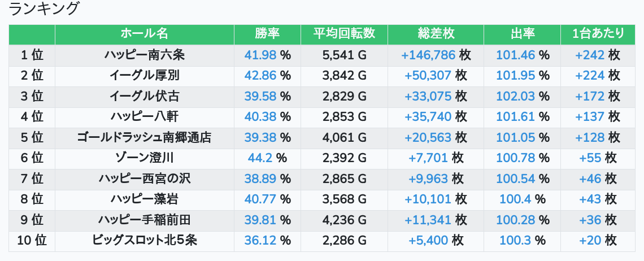
Task: Click the 勝率 column header
Action: coord(267,34)
